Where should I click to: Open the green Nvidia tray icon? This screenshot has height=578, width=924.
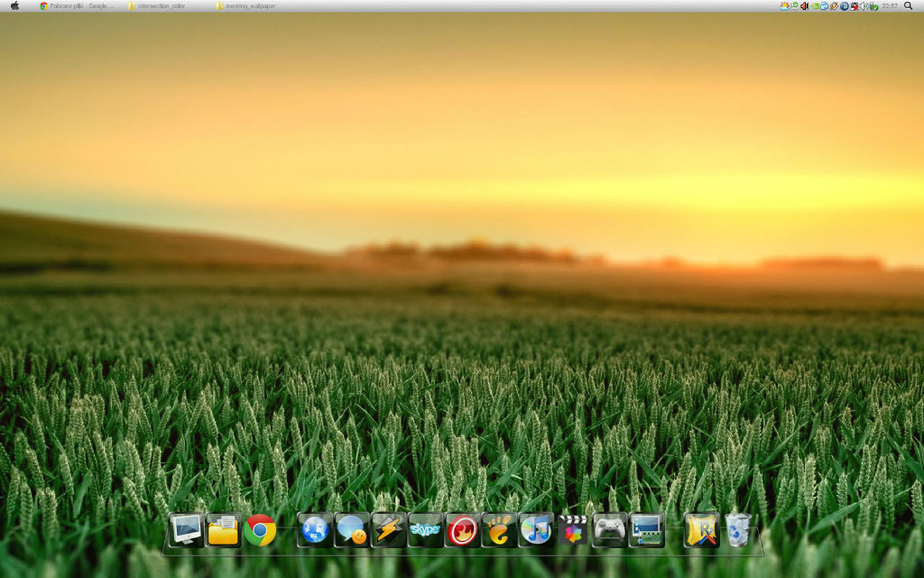point(815,6)
